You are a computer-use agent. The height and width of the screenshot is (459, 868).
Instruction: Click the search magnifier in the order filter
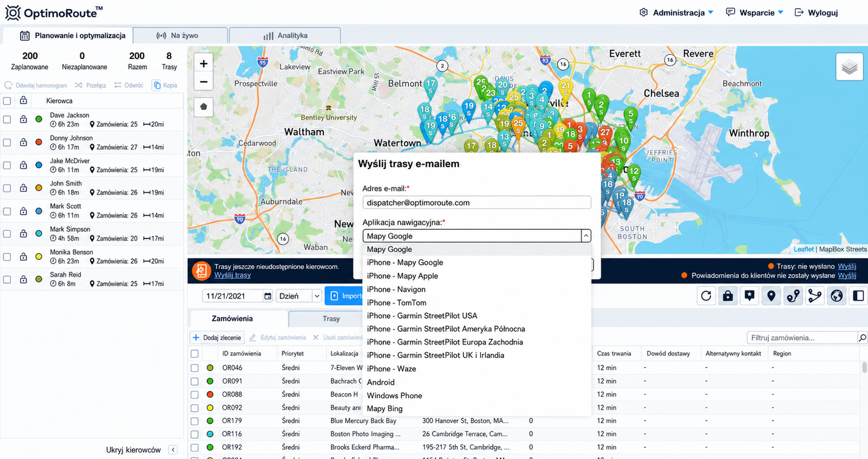[862, 338]
